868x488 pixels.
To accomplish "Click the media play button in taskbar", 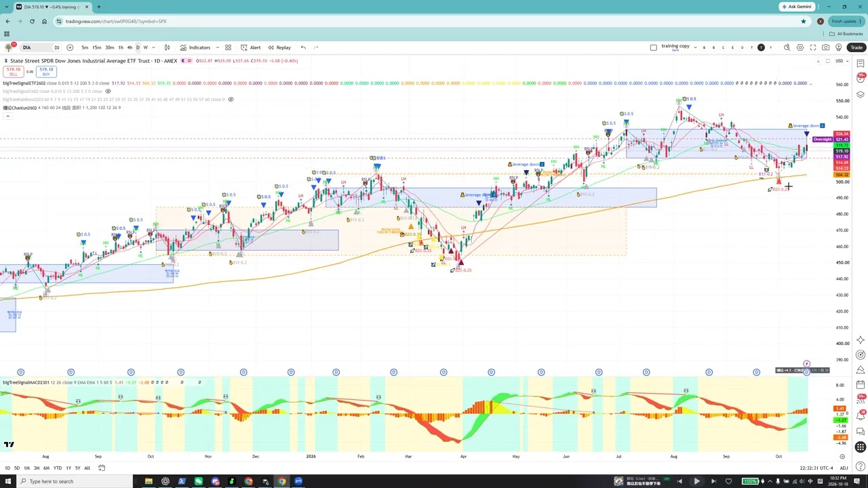I will tap(696, 481).
